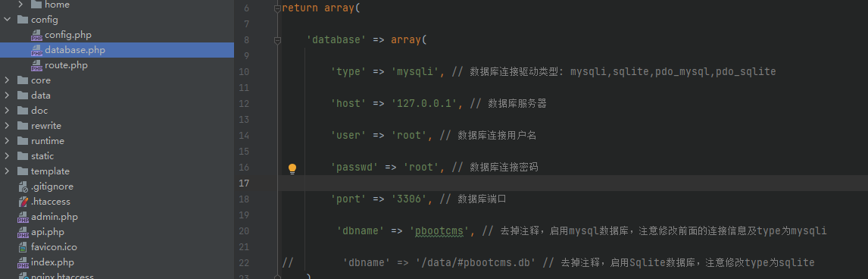This screenshot has height=279, width=868.
Task: Open the .htaccess file
Action: [51, 202]
